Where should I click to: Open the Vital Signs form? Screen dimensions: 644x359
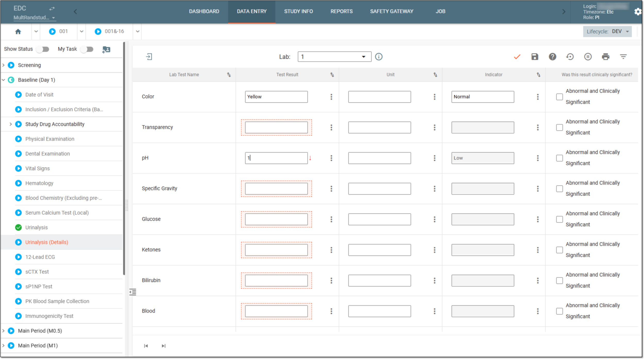pos(37,169)
